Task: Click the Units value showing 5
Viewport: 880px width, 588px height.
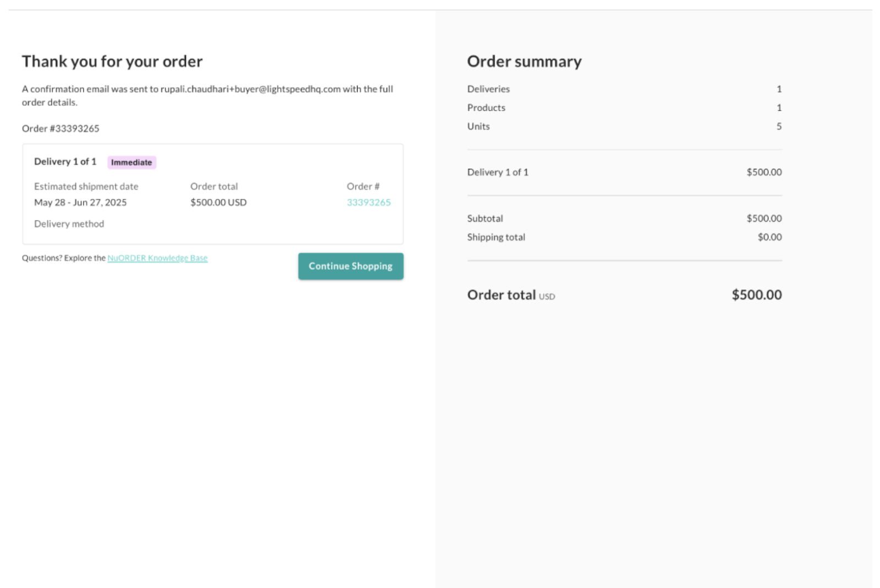Action: (779, 126)
